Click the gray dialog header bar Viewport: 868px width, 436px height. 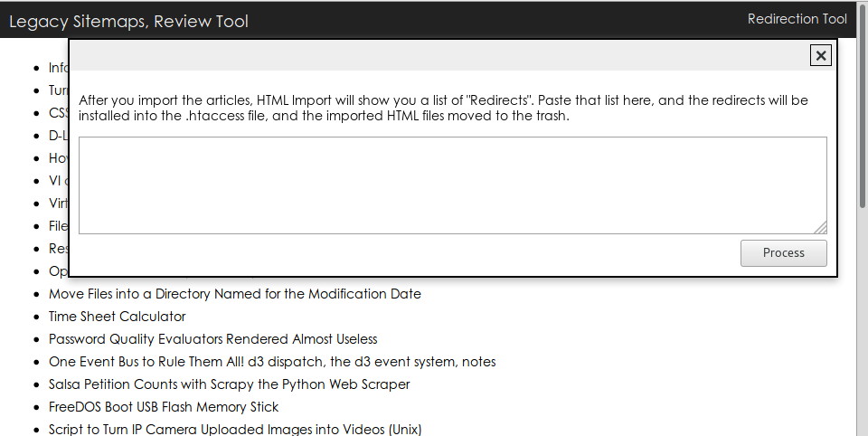click(x=438, y=55)
